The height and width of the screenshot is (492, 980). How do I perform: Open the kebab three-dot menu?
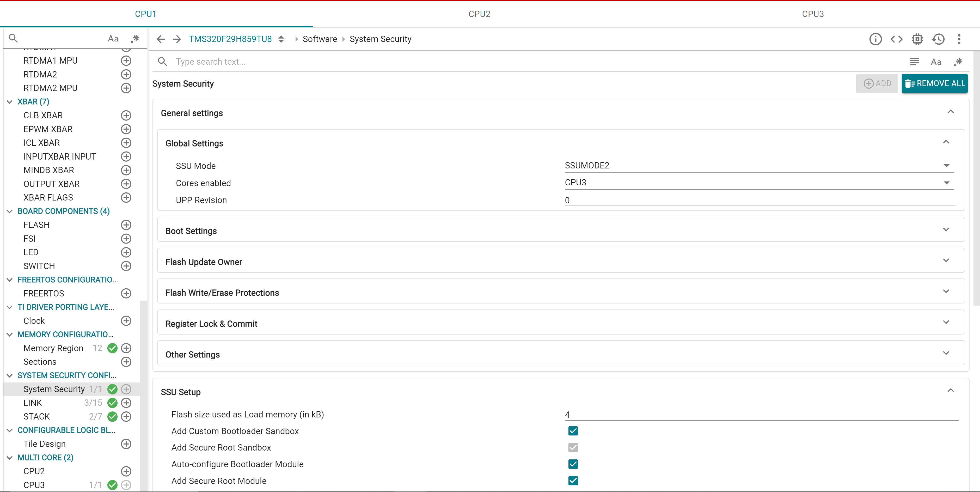[x=959, y=39]
